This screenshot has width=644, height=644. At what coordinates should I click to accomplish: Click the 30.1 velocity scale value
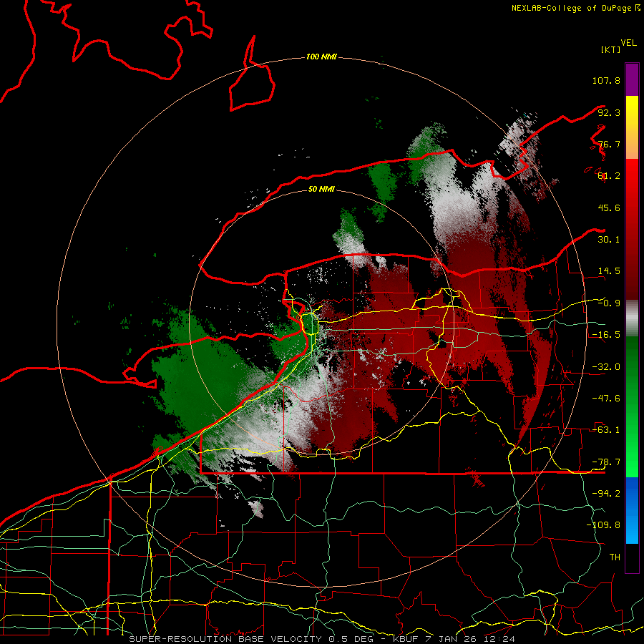pyautogui.click(x=609, y=240)
